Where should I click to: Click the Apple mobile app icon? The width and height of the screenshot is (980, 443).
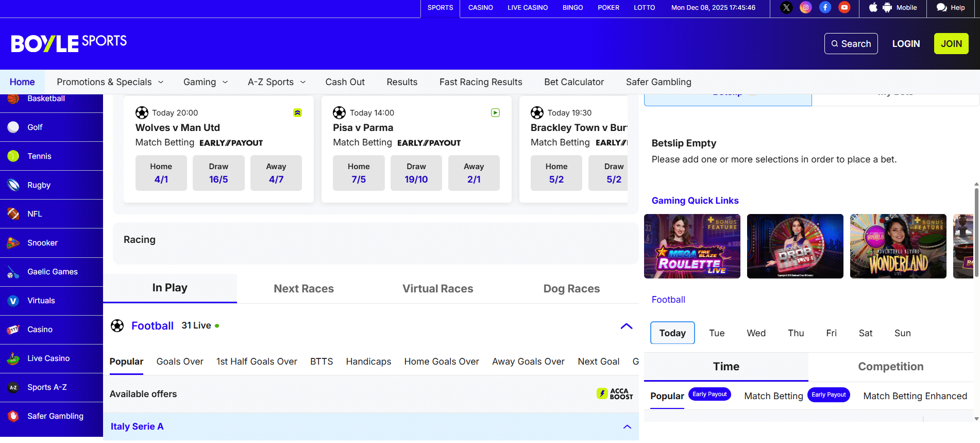[873, 8]
